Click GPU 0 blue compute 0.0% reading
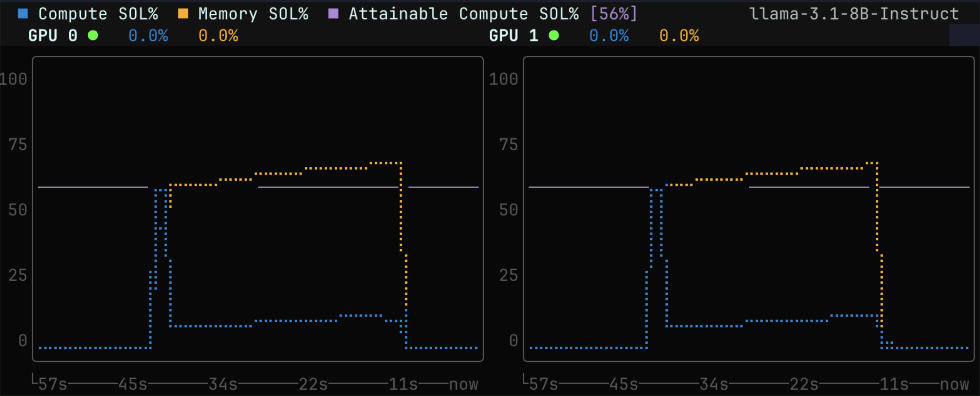This screenshot has height=396, width=980. coord(148,36)
